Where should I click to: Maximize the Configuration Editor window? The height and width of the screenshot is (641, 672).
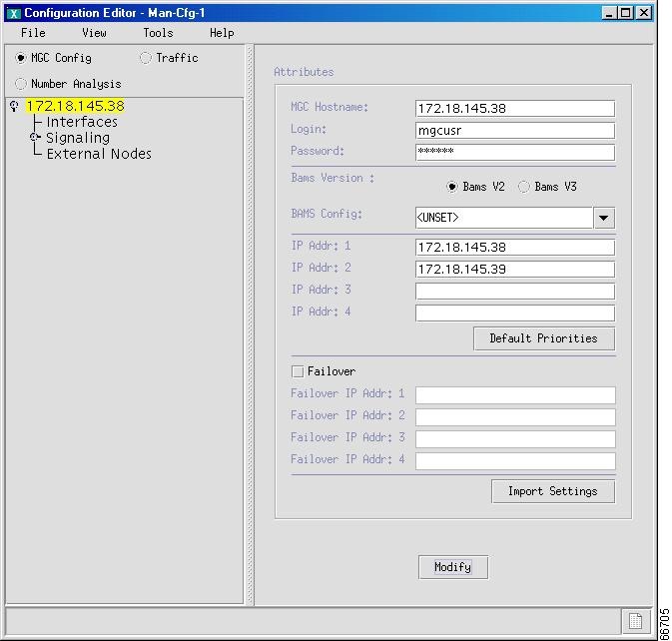pos(625,13)
